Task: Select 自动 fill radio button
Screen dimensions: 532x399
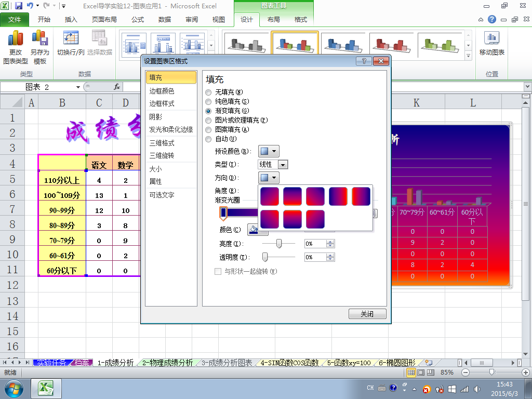Action: click(208, 139)
